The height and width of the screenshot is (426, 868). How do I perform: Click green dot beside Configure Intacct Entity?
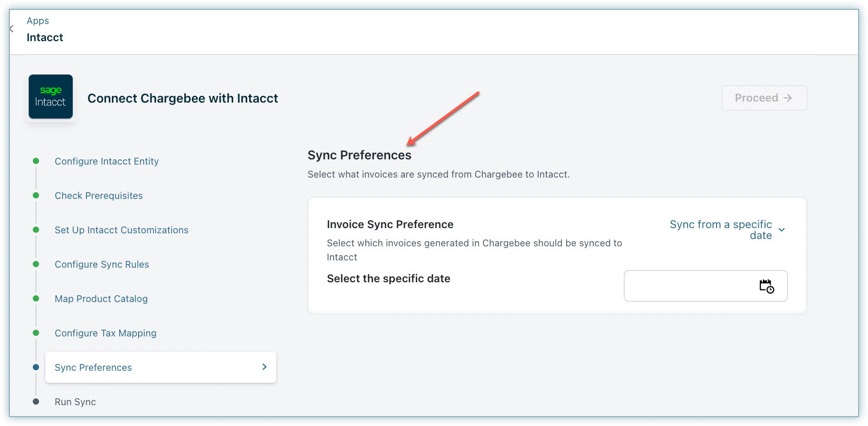(x=36, y=161)
